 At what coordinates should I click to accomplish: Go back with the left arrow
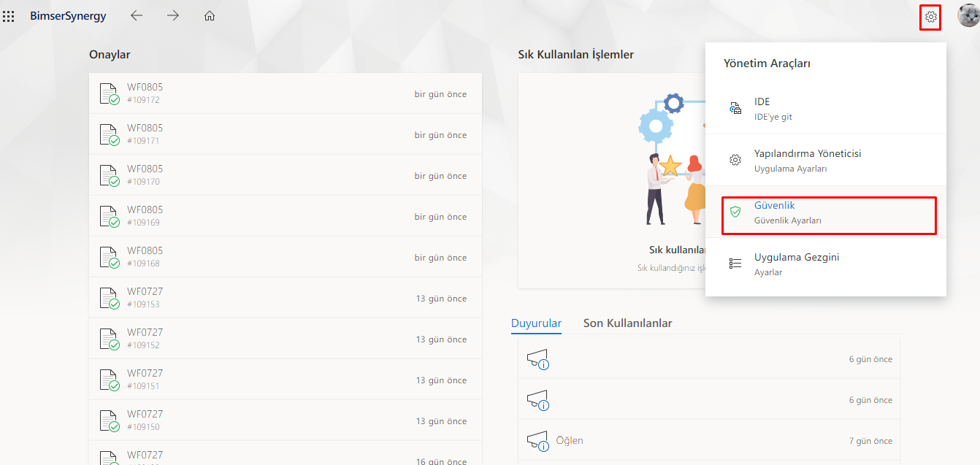click(137, 15)
